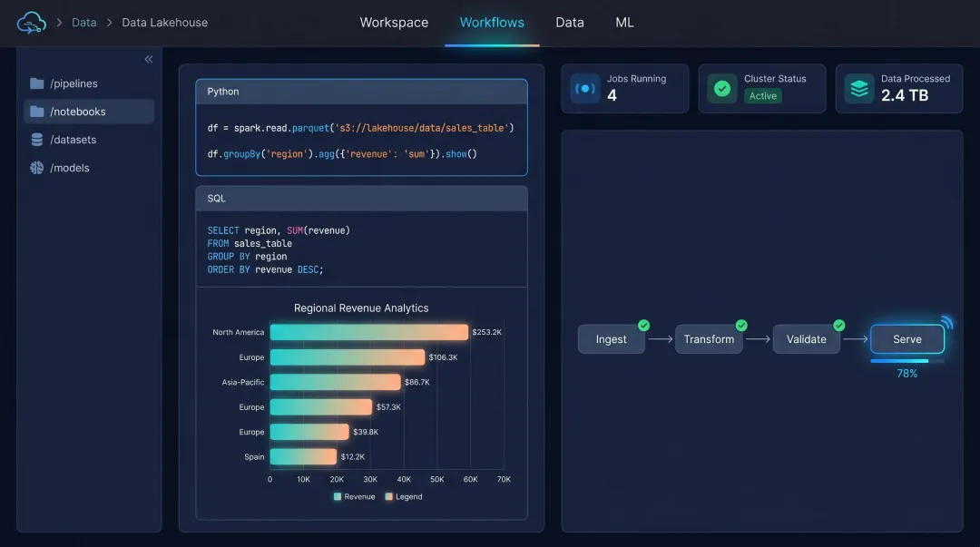Image resolution: width=980 pixels, height=547 pixels.
Task: Click the Ingest completed checkmark badge
Action: click(x=643, y=325)
